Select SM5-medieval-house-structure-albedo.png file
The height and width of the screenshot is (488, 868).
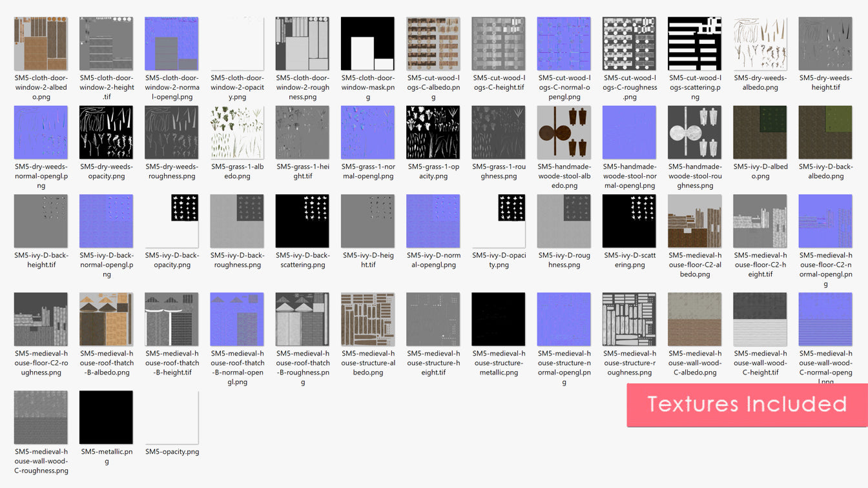(367, 320)
